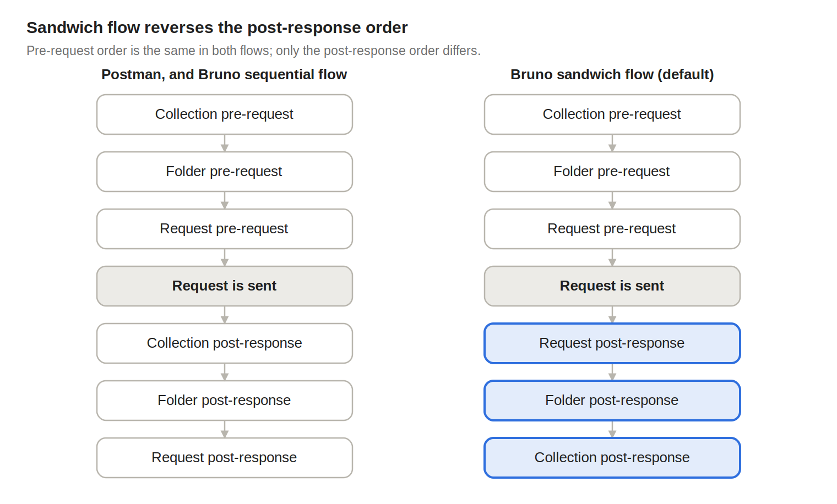This screenshot has width=837, height=504.
Task: Click the Sandwich flow reverses title
Action: click(217, 28)
